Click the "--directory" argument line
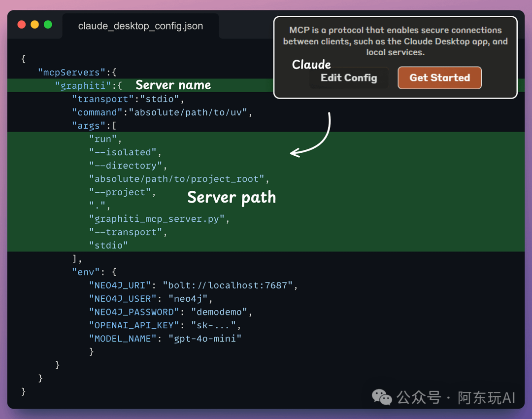 coord(128,165)
